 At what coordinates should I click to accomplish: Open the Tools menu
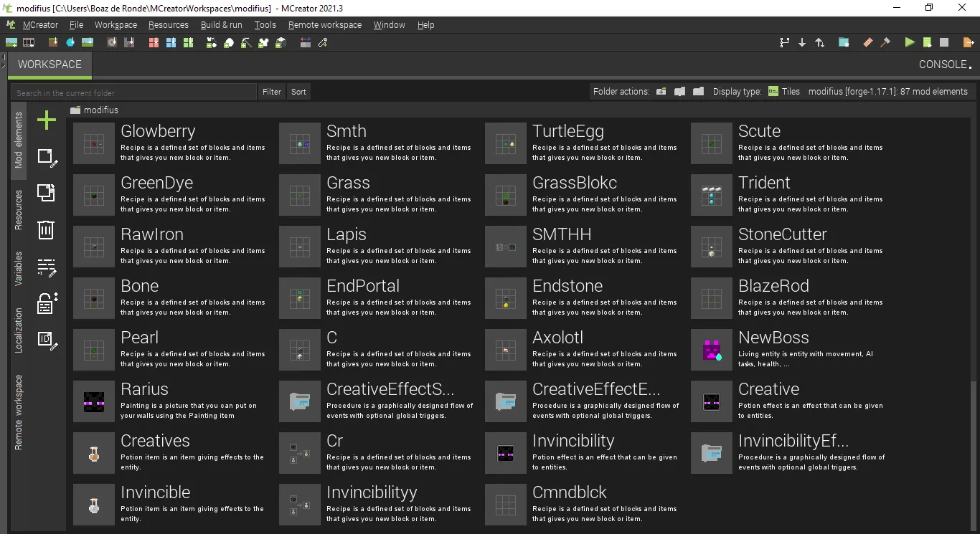(265, 24)
